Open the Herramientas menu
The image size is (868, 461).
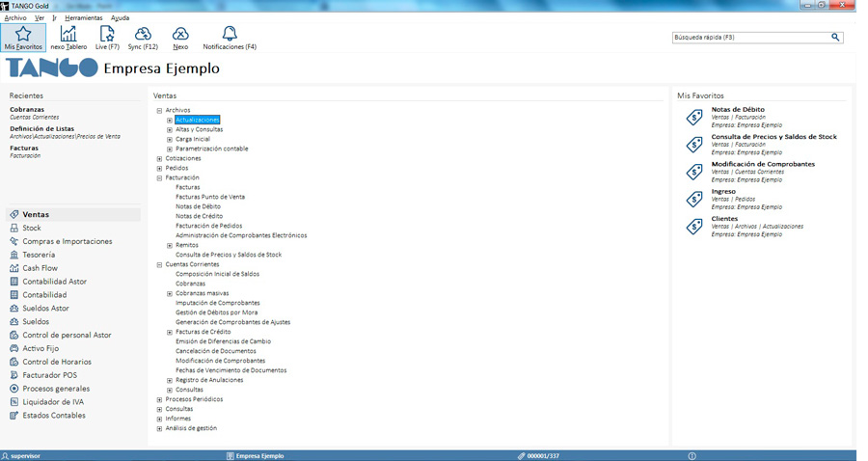(x=84, y=17)
